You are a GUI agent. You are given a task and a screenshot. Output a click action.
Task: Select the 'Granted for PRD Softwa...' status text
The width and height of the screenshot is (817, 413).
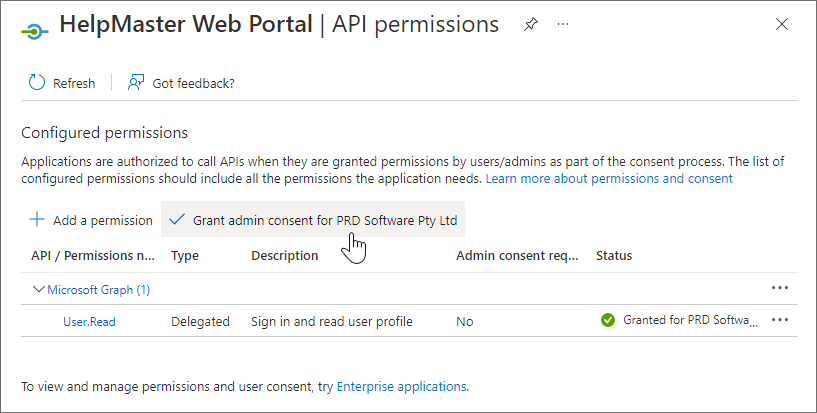pos(690,320)
